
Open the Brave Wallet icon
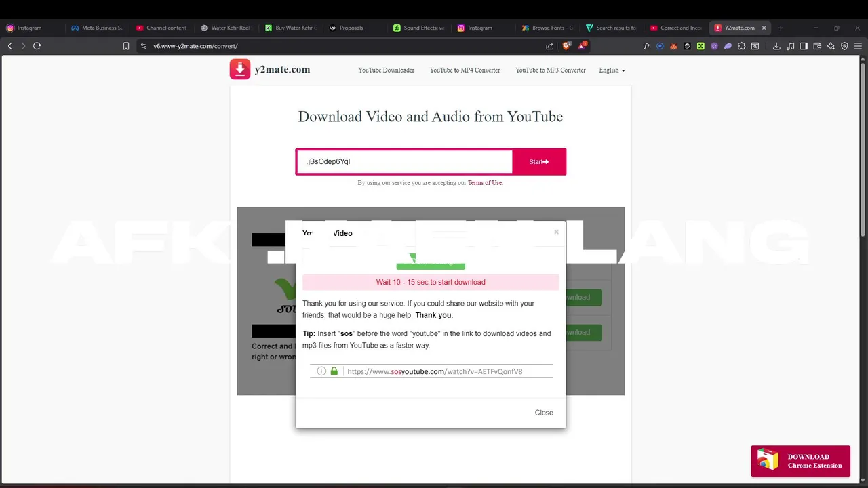tap(817, 46)
